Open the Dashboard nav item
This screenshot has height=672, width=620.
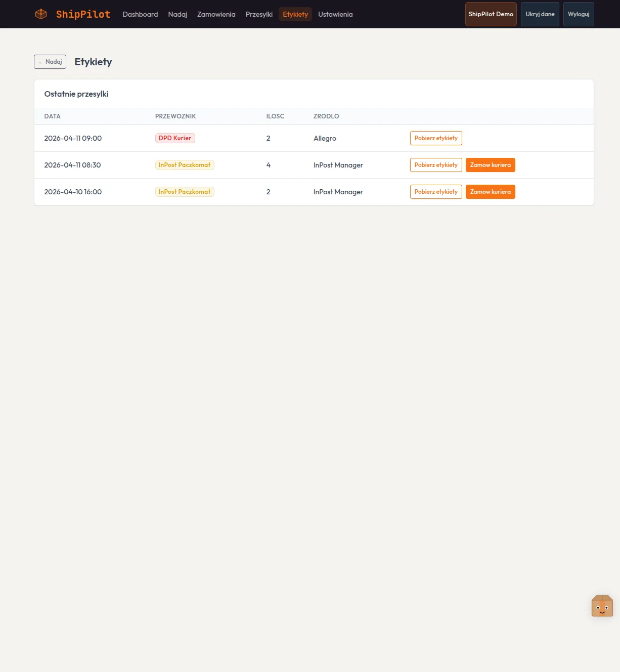[140, 14]
